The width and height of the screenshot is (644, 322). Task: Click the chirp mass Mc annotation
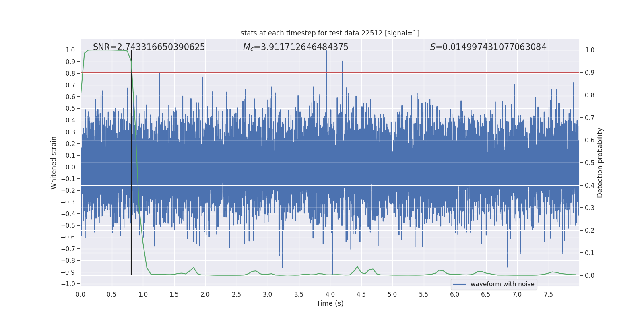[295, 47]
